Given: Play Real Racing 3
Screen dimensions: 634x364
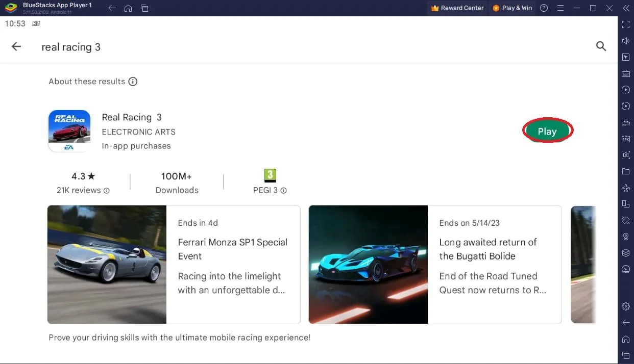Looking at the screenshot, I should (547, 131).
